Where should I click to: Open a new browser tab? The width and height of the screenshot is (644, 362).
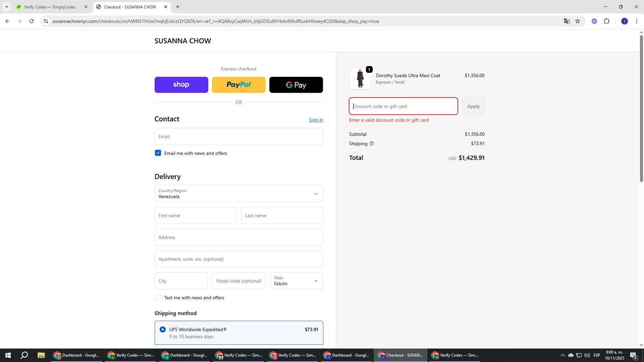point(178,7)
